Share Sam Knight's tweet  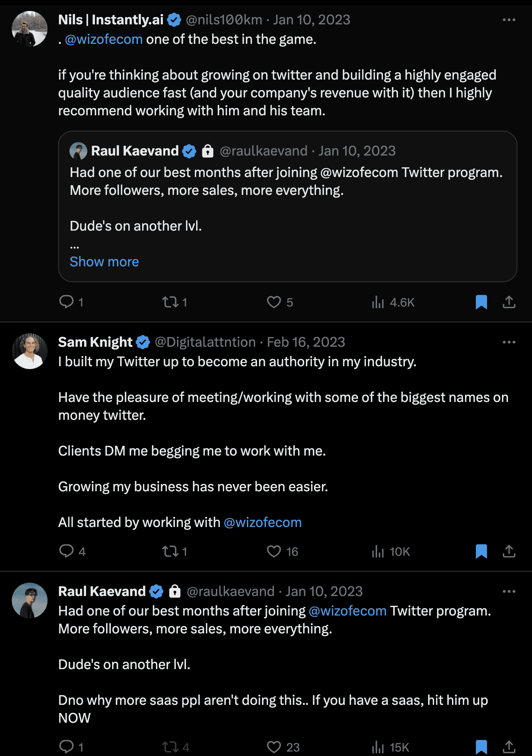[509, 551]
